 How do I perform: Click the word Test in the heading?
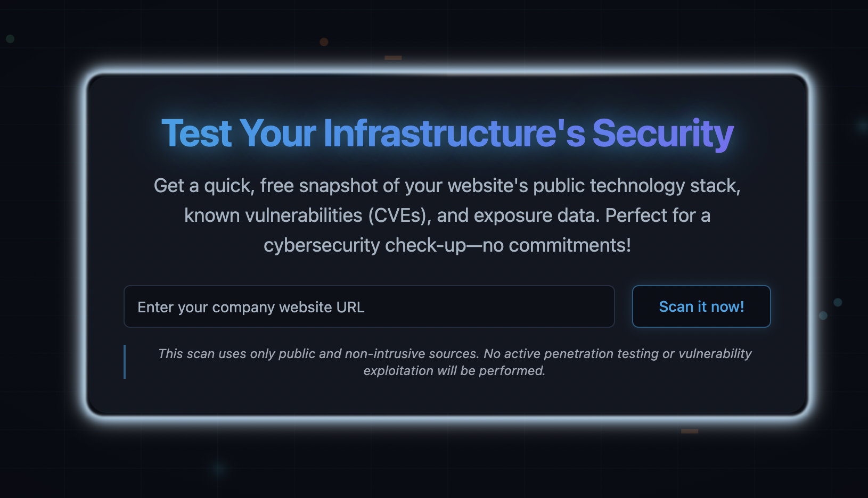tap(196, 133)
